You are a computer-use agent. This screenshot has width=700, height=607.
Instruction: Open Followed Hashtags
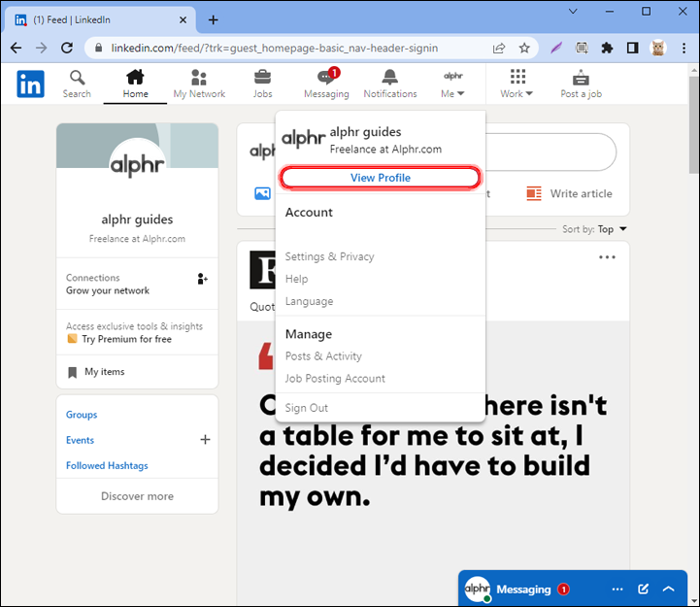(107, 465)
